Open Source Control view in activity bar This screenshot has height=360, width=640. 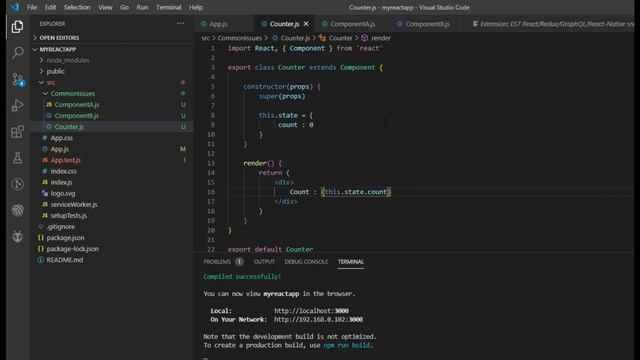click(x=17, y=79)
